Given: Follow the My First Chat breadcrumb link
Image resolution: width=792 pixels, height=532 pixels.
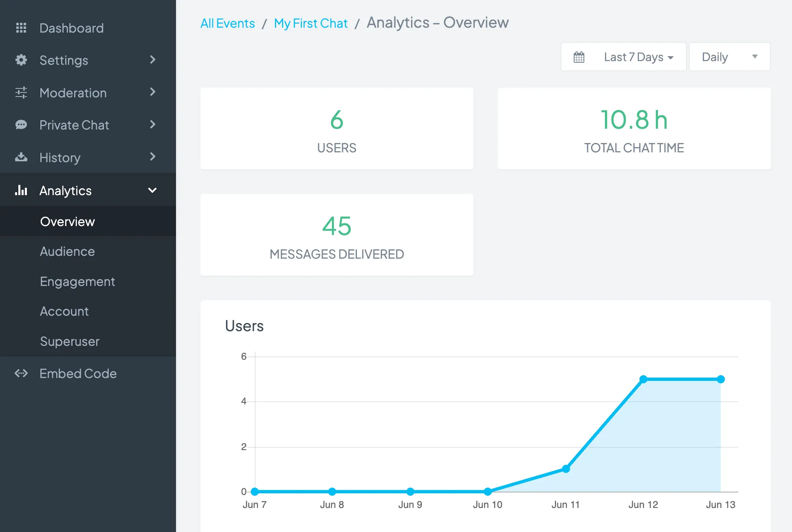Looking at the screenshot, I should coord(311,23).
